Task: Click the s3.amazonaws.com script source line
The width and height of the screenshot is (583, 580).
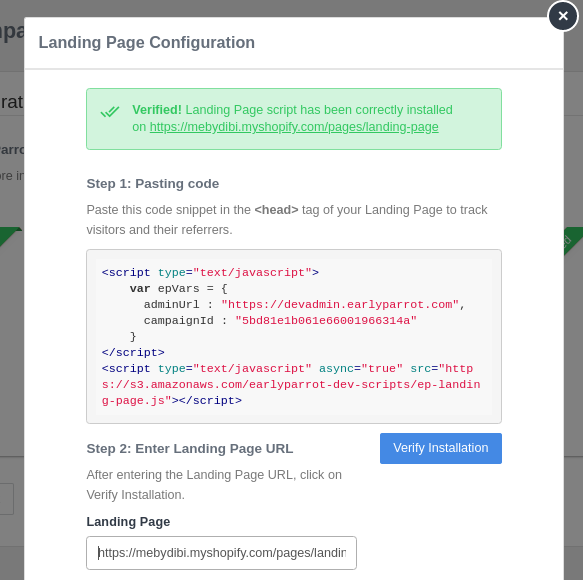Action: click(291, 384)
